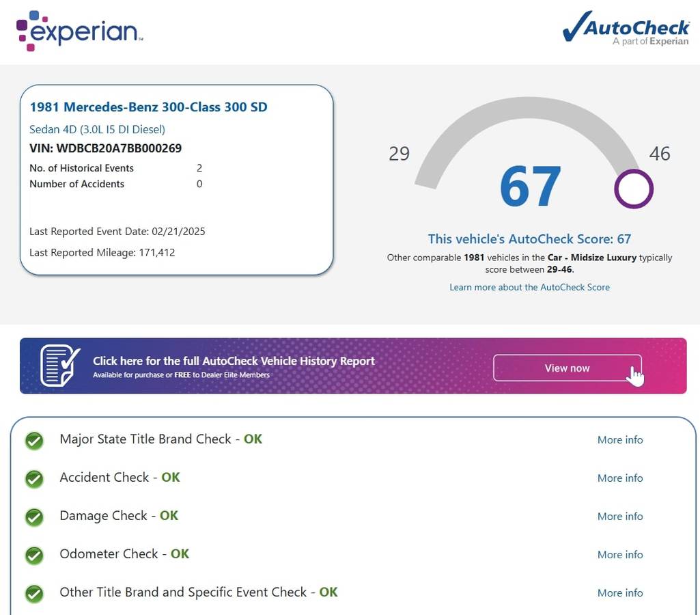Viewport: 700px width, 615px height.
Task: Open More info for Accident Check
Action: pyautogui.click(x=619, y=478)
